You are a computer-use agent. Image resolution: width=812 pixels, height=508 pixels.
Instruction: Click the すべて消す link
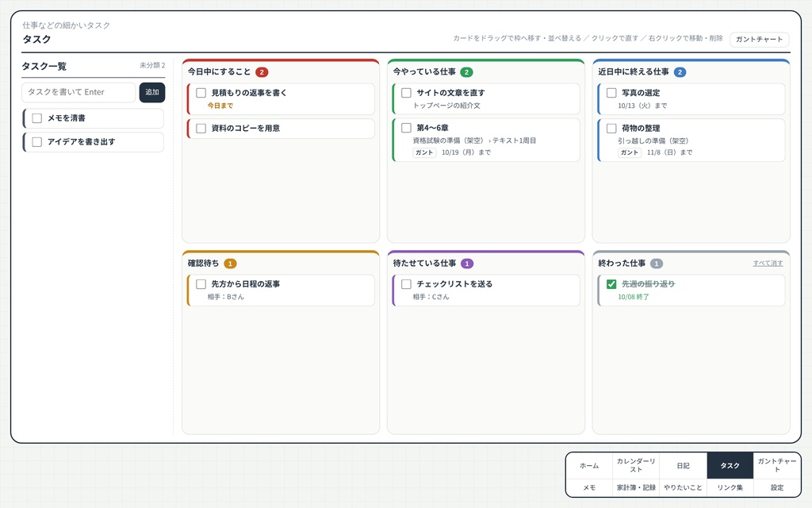[768, 264]
